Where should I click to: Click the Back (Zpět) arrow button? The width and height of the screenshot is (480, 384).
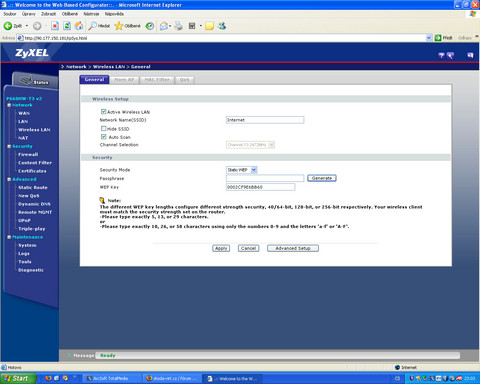tap(12, 26)
